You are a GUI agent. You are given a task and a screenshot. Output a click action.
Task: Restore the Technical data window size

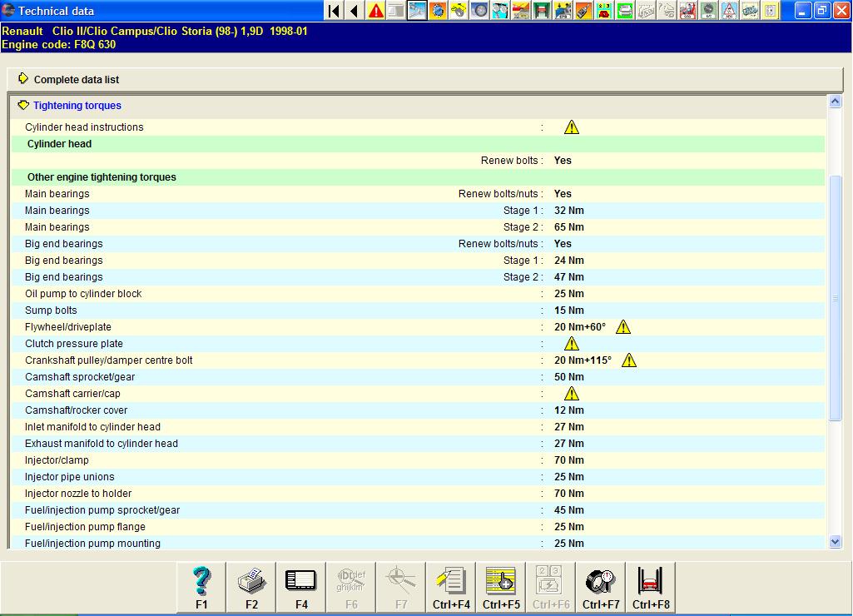[x=822, y=10]
